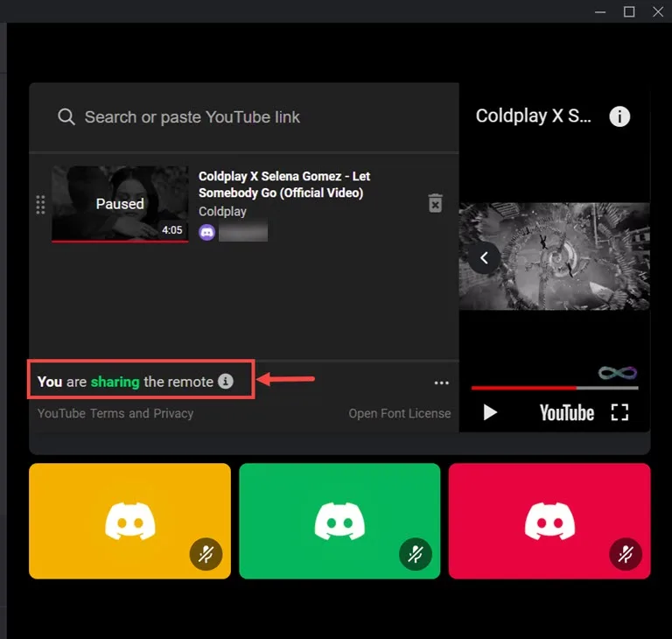
Task: Open the three-dot more options menu
Action: click(x=441, y=383)
